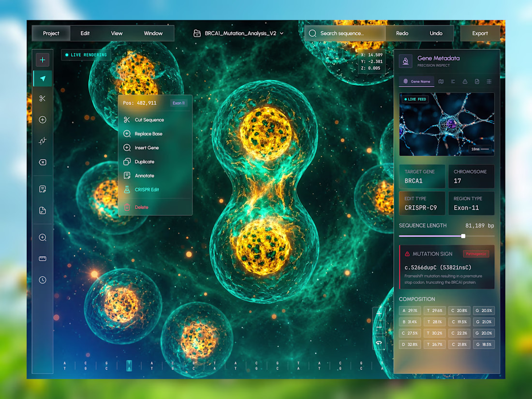Screen dimensions: 532x399
Task: Click the XYZ coordinates readout
Action: (x=371, y=61)
